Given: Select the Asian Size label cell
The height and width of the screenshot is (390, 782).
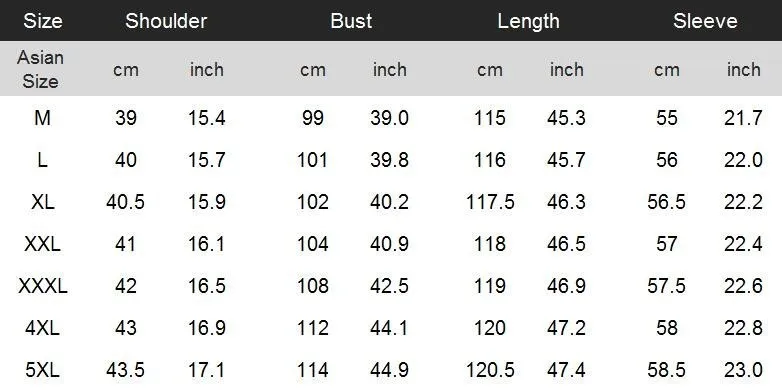Looking at the screenshot, I should [x=40, y=69].
